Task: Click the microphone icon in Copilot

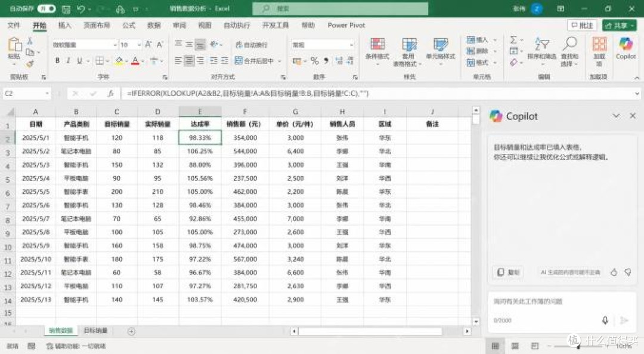Action: point(605,320)
